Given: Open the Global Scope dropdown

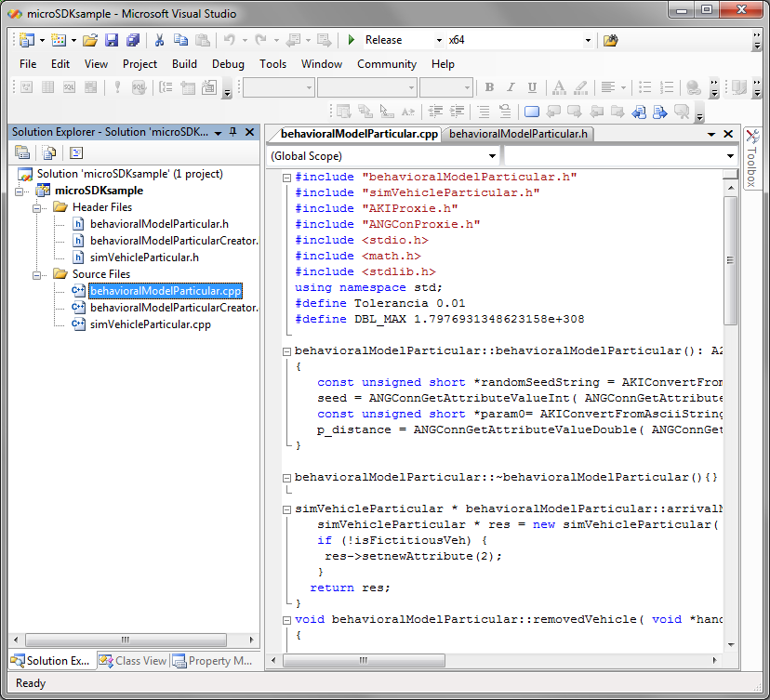Looking at the screenshot, I should [x=493, y=156].
